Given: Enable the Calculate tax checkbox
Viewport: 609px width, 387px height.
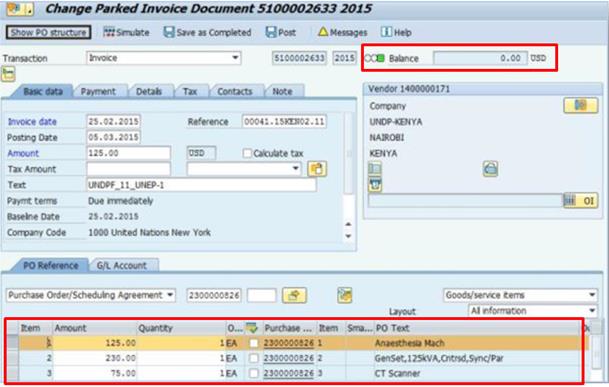Looking at the screenshot, I should coord(247,153).
